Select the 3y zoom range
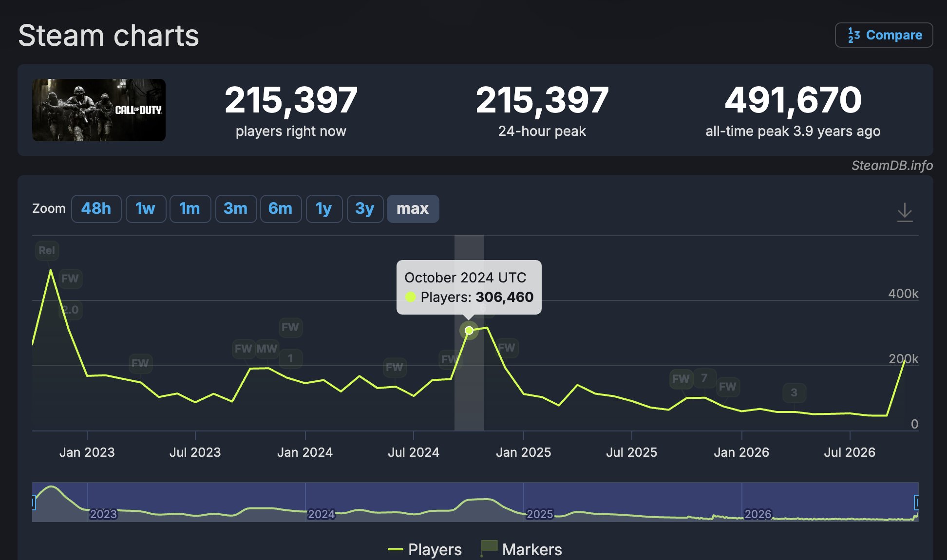Screen dimensions: 947x560 click(365, 209)
